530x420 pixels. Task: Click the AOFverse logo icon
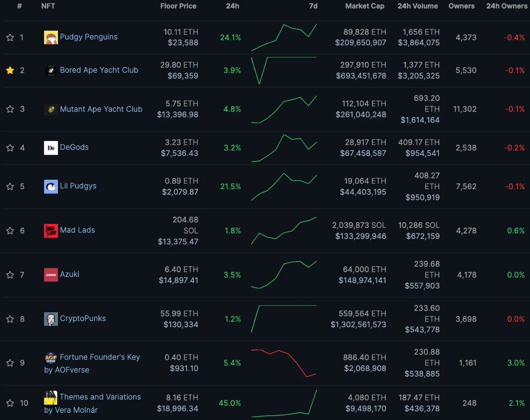point(51,357)
